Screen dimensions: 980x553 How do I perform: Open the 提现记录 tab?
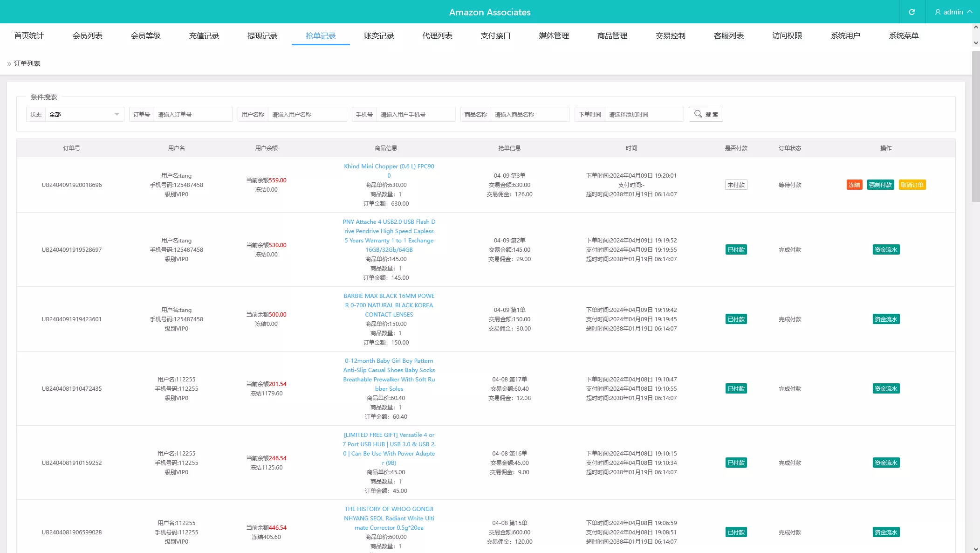(262, 36)
